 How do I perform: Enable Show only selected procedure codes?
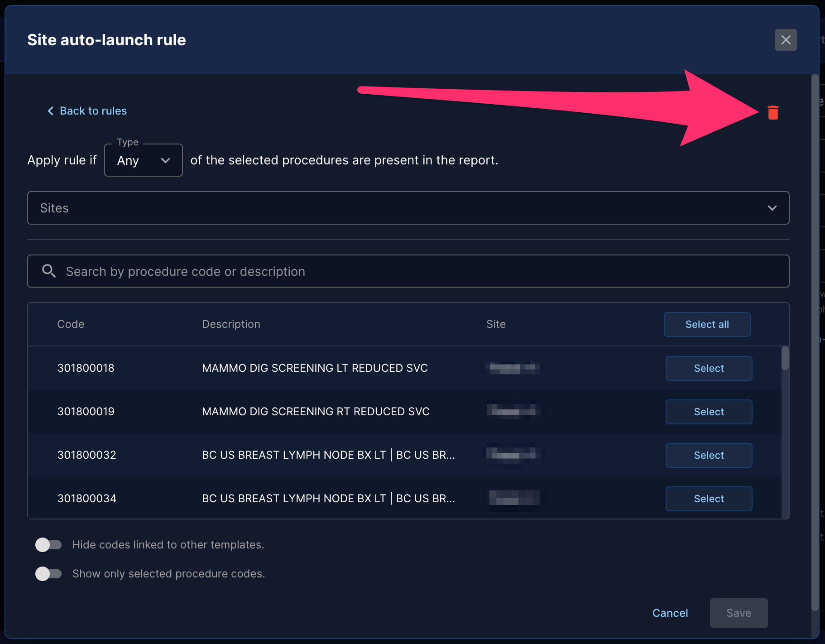pyautogui.click(x=48, y=573)
